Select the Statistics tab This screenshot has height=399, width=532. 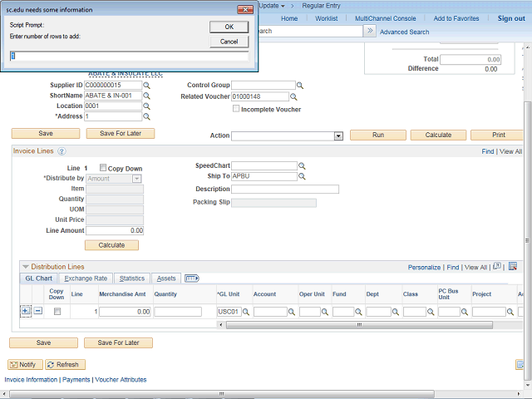[131, 278]
